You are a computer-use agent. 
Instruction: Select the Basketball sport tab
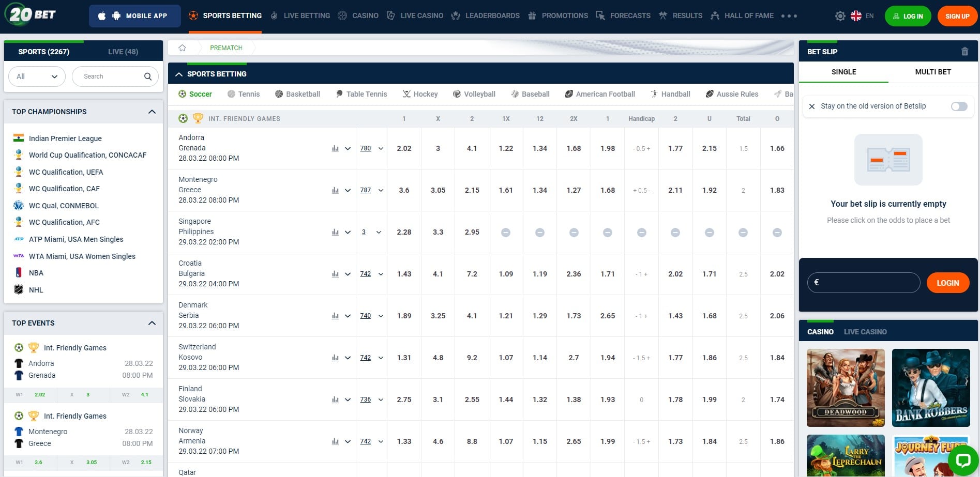[297, 94]
